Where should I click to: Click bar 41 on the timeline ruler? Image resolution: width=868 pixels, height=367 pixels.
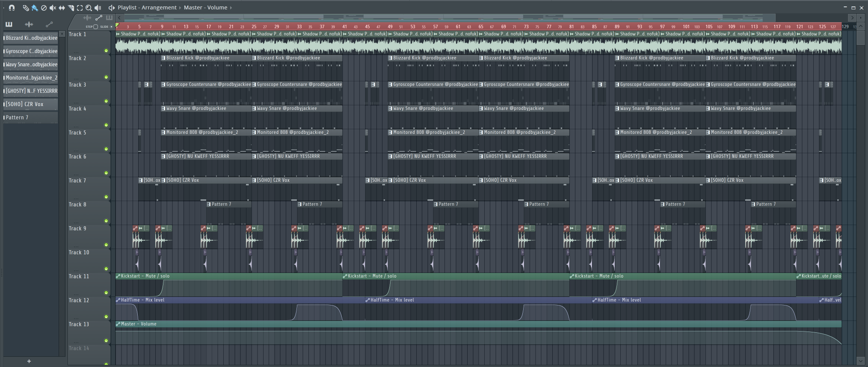344,27
